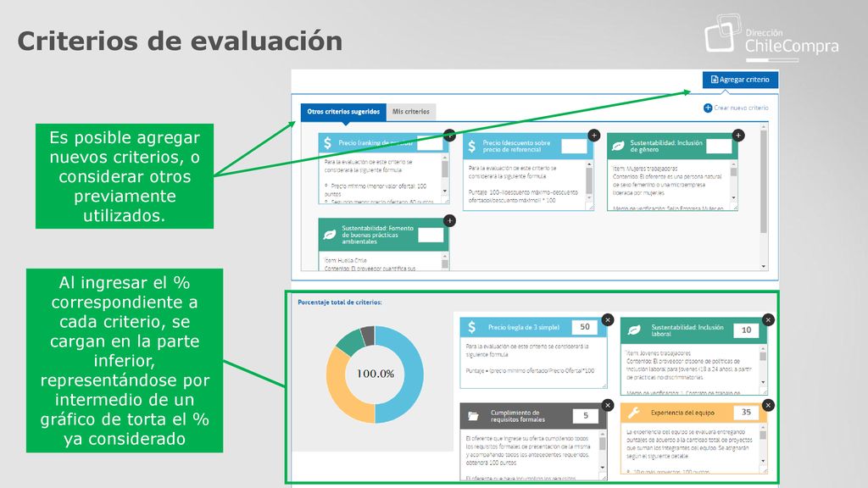This screenshot has height=488, width=868.
Task: Click scroll-down arrow of suggested criteria panel
Action: pos(764,266)
